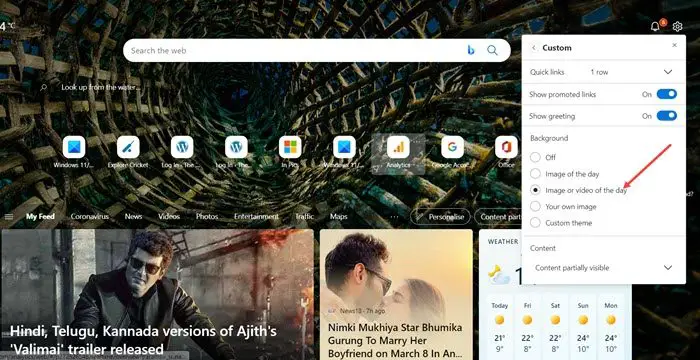Toggle Show promoted links switch
The width and height of the screenshot is (700, 360).
click(x=667, y=94)
